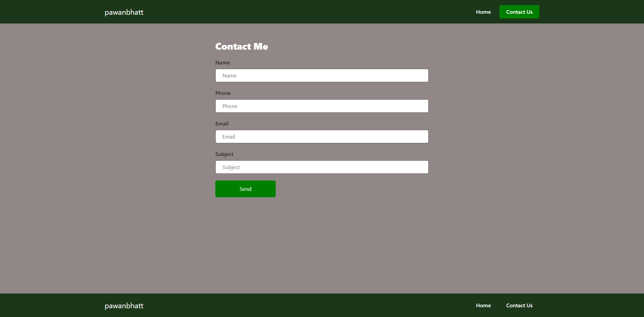Screen dimensions: 644x317
Task: Click the Subject label above its field
Action: click(224, 154)
